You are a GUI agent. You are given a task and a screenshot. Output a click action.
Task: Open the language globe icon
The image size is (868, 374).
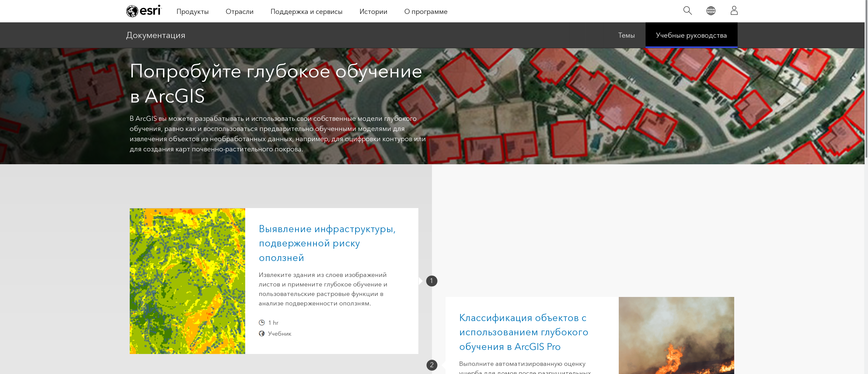[x=711, y=11]
